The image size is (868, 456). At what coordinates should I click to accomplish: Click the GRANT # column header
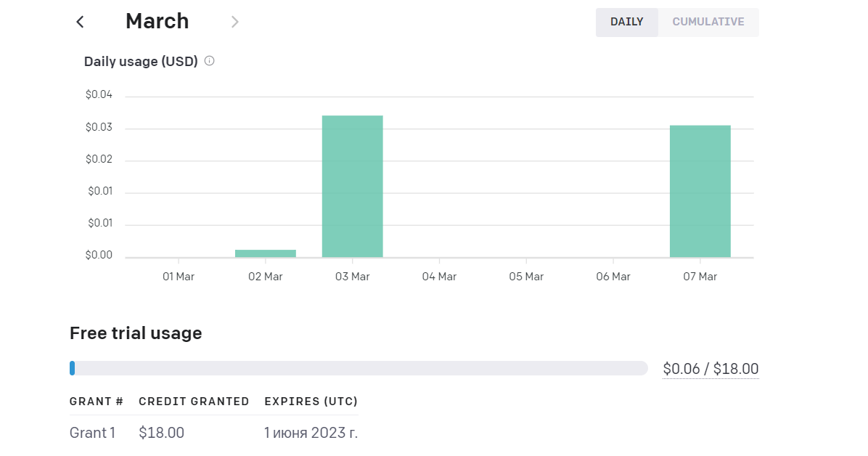[x=97, y=402]
